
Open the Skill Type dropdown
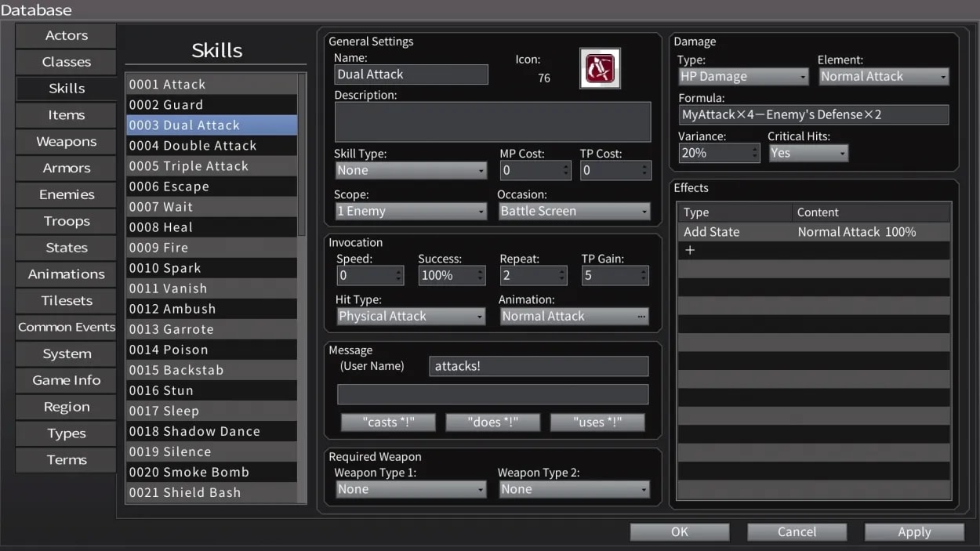(411, 170)
